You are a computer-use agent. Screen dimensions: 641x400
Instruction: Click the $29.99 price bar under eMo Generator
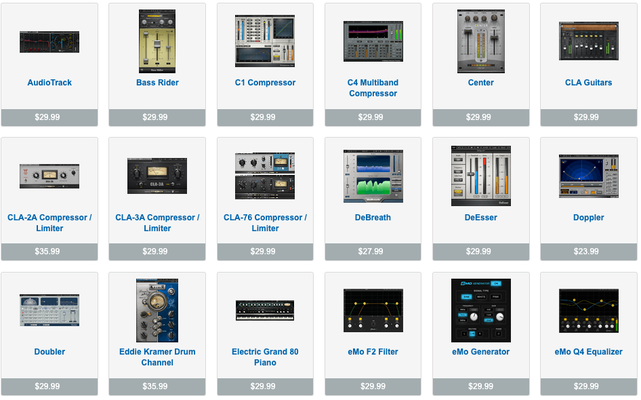[481, 387]
